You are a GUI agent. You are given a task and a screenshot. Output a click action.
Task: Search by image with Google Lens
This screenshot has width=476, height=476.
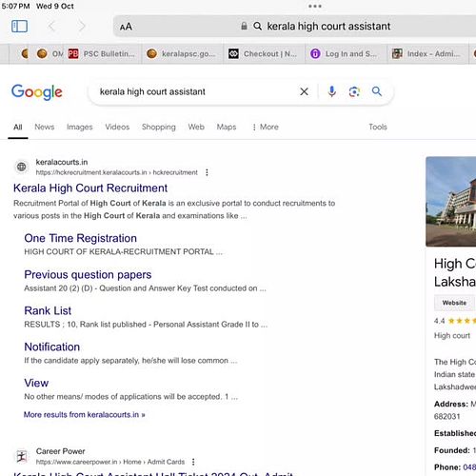pyautogui.click(x=354, y=91)
